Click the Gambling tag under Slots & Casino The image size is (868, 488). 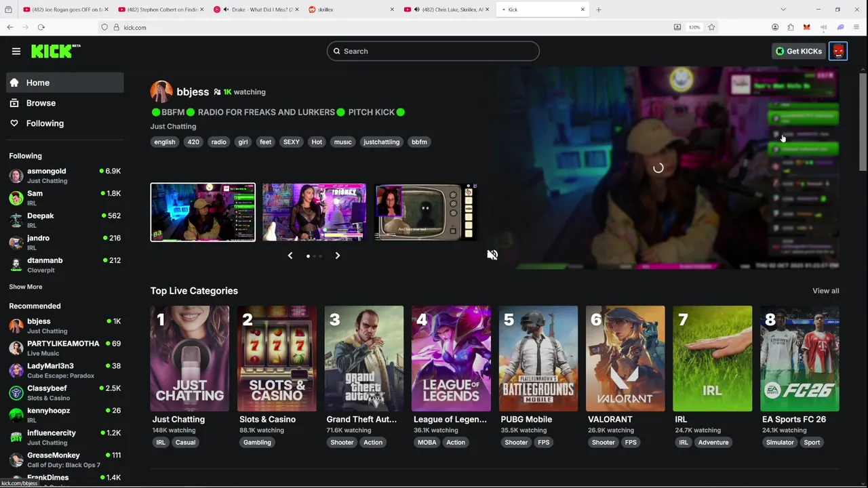coord(257,443)
